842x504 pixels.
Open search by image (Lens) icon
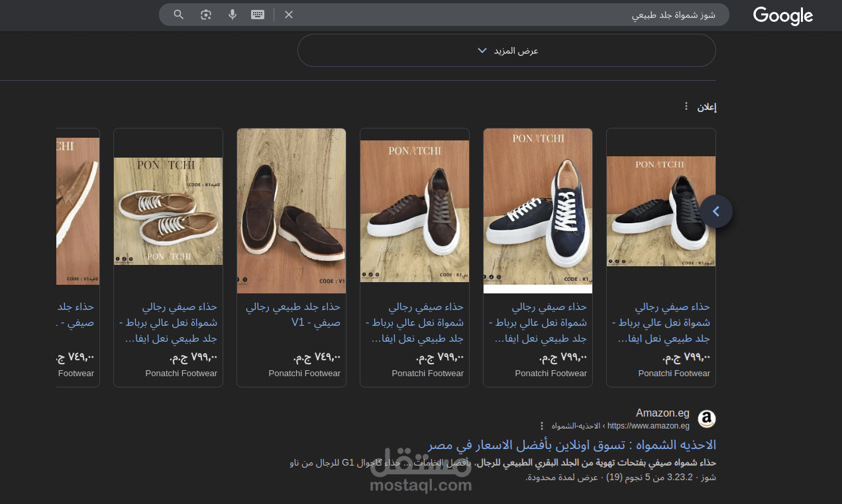coord(206,15)
